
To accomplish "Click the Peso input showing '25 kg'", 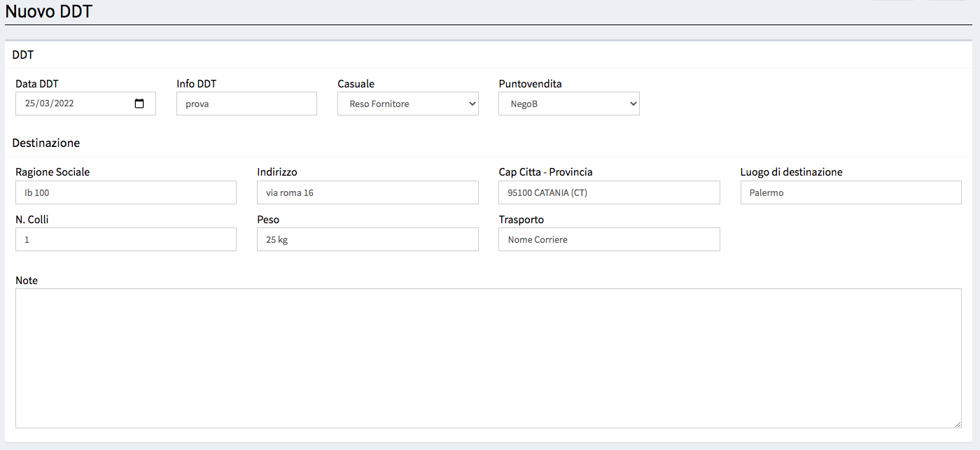I will 367,239.
